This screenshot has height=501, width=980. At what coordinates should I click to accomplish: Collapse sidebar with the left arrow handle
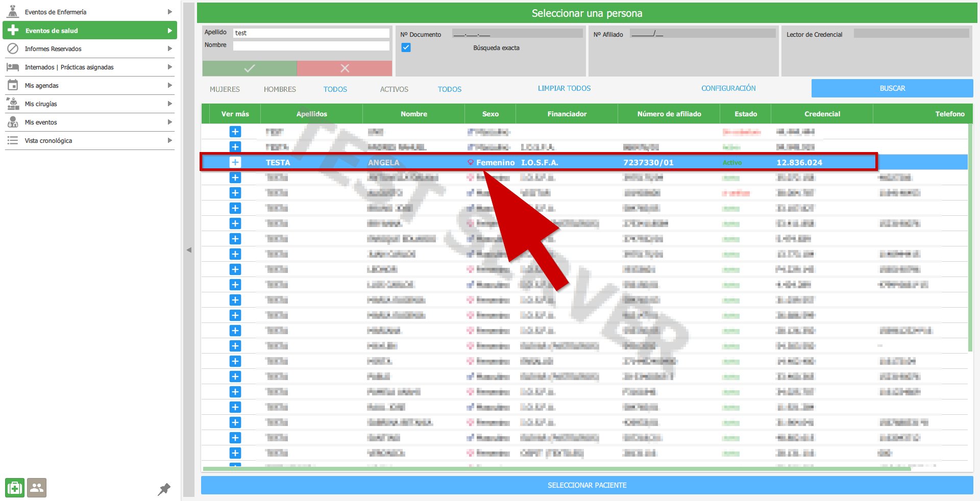pyautogui.click(x=189, y=250)
